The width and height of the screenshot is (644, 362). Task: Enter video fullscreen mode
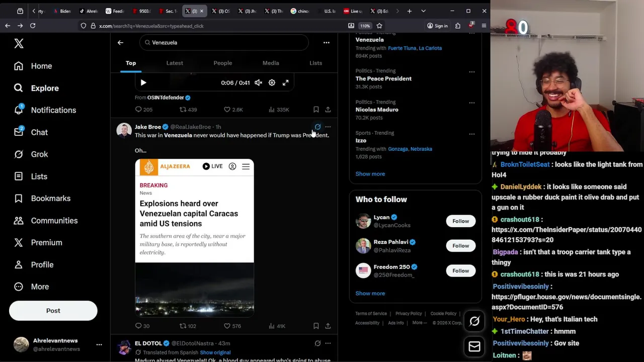285,82
